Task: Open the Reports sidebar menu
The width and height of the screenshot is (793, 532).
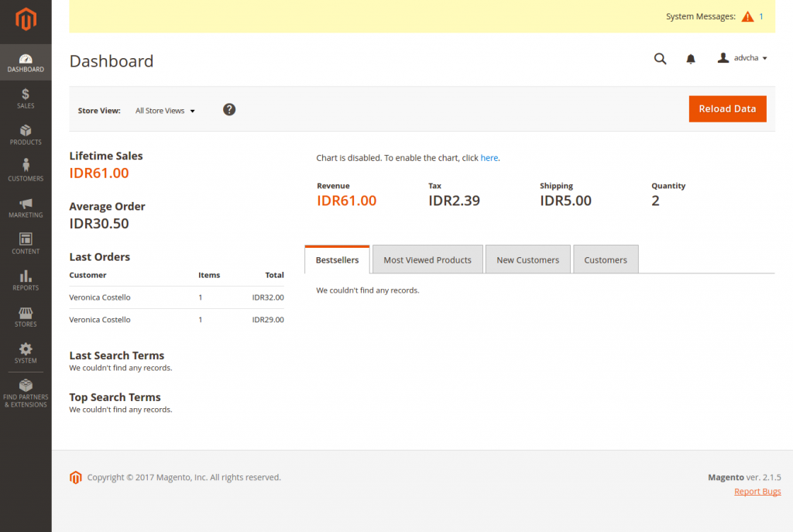Action: click(26, 280)
